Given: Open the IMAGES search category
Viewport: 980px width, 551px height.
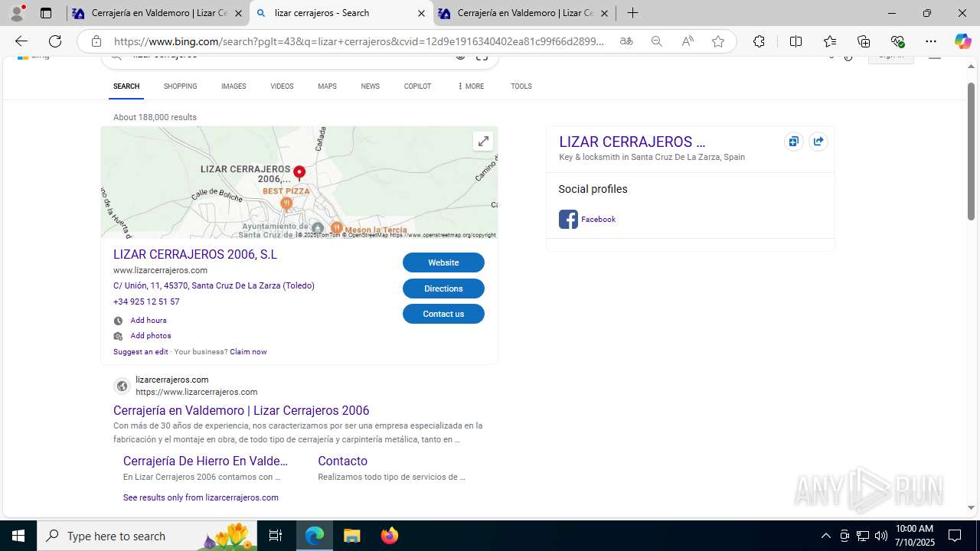Looking at the screenshot, I should click(234, 86).
